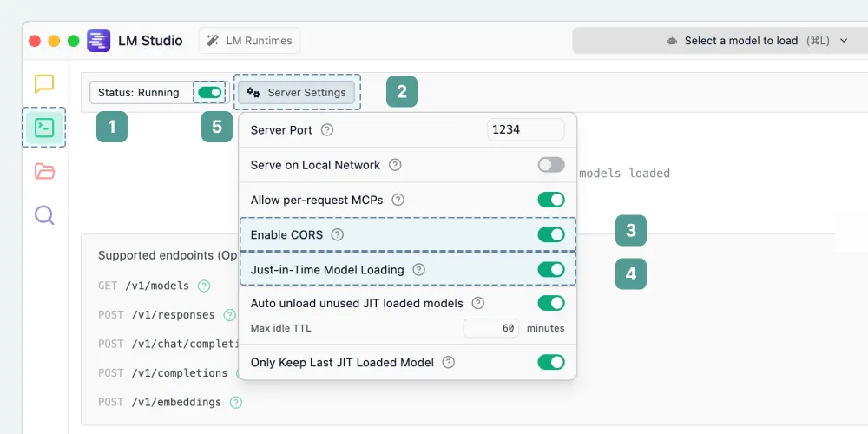868x434 pixels.
Task: Open the Chat sidebar icon
Action: pos(44,84)
